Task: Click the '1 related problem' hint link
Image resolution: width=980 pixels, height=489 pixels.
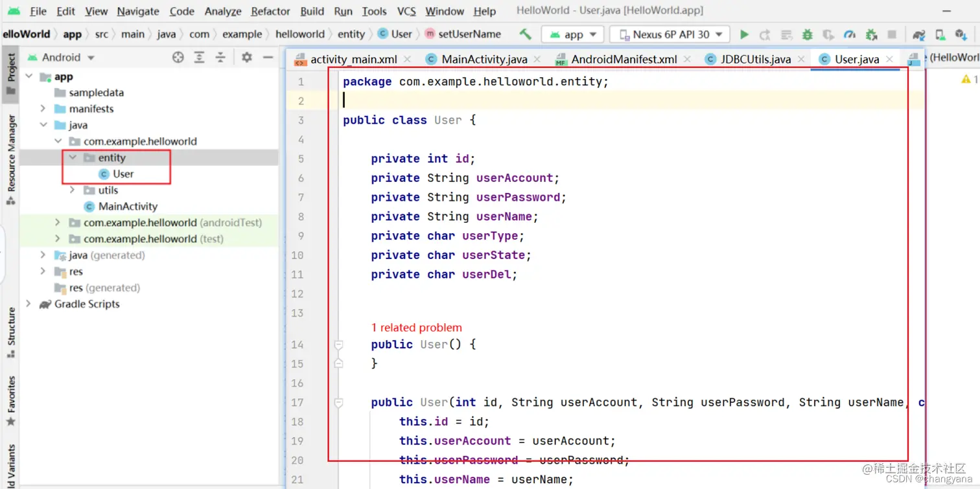Action: click(416, 327)
